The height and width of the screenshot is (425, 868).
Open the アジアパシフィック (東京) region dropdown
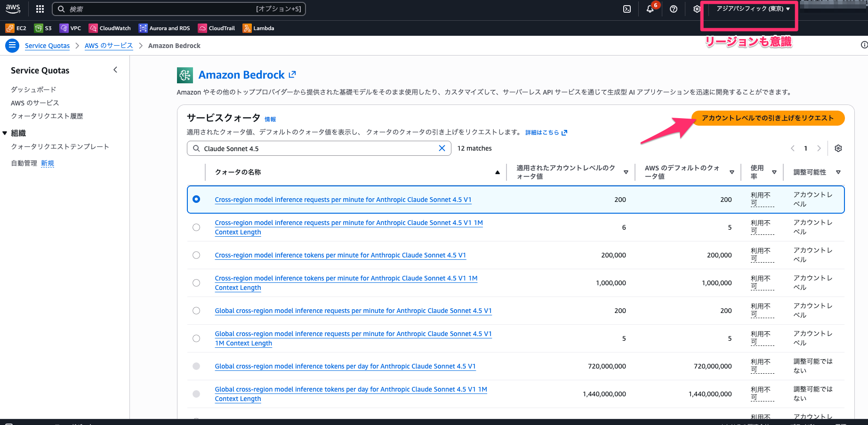(x=749, y=8)
